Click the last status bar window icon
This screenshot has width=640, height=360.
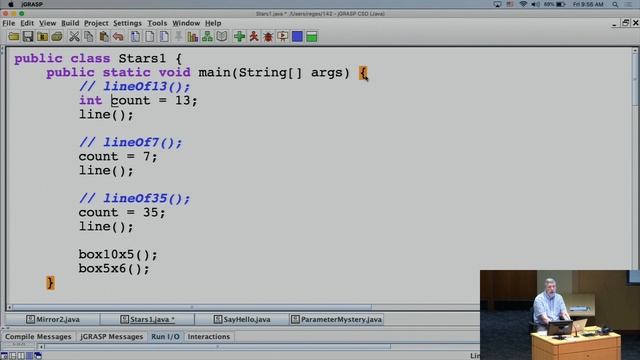pyautogui.click(x=38, y=356)
